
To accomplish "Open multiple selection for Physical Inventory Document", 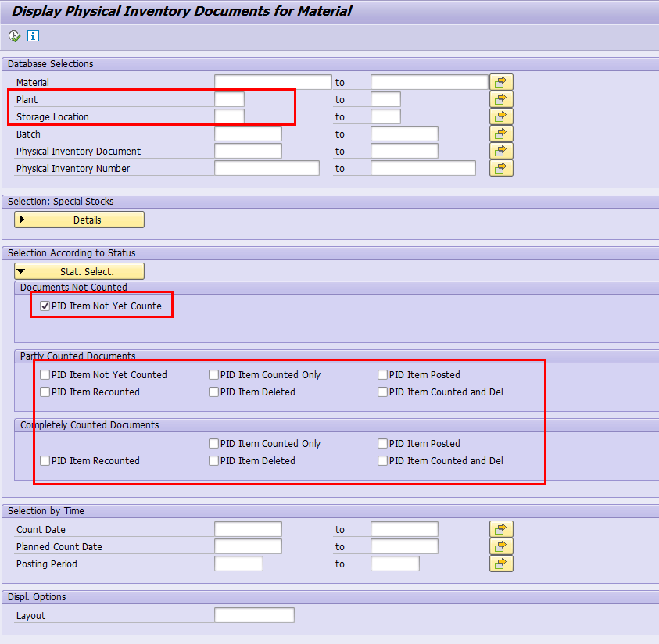I will click(500, 151).
